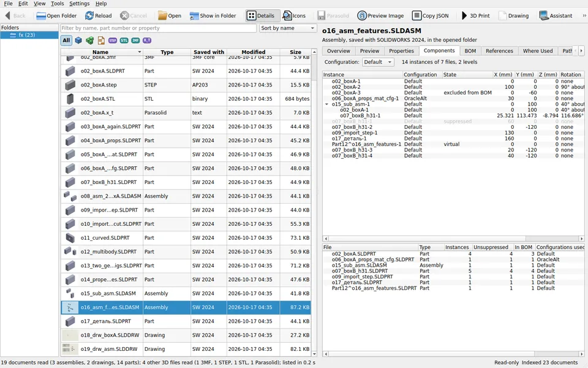Image resolution: width=588 pixels, height=368 pixels.
Task: Expand the toolbar overflow chevron
Action: point(584,15)
